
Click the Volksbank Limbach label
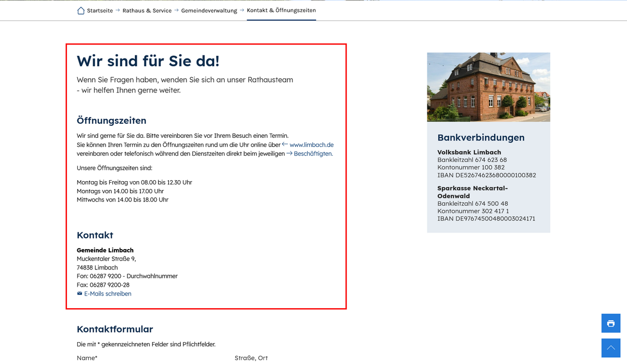[469, 152]
